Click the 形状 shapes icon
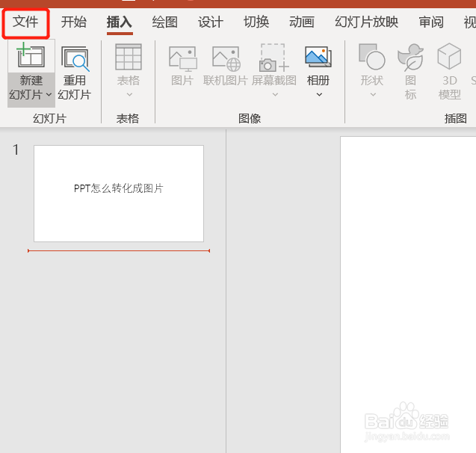Image resolution: width=476 pixels, height=453 pixels. click(372, 57)
